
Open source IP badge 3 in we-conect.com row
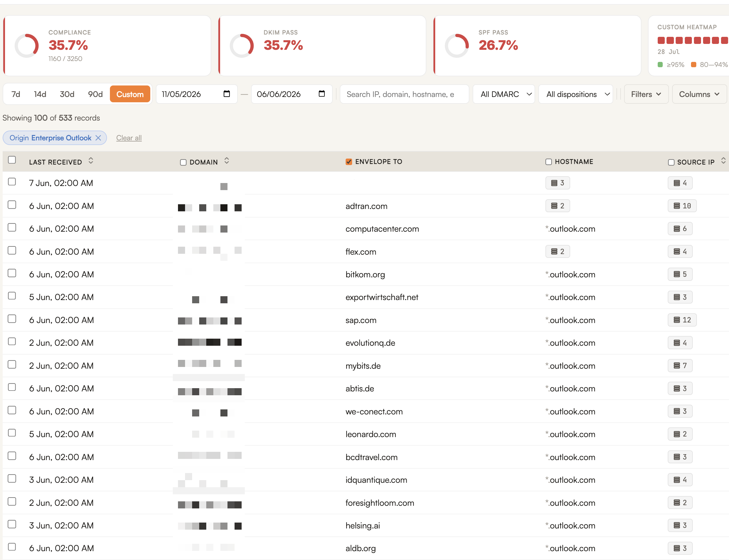pyautogui.click(x=680, y=411)
